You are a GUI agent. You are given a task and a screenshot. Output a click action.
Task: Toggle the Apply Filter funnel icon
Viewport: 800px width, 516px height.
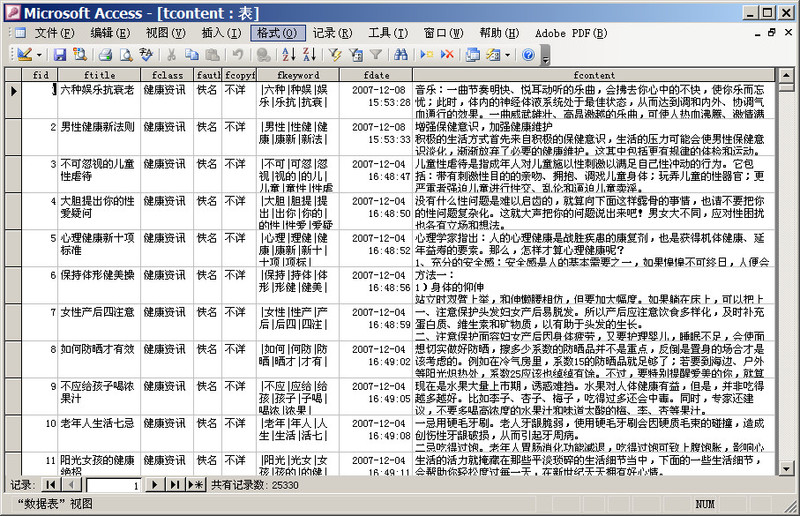click(376, 54)
